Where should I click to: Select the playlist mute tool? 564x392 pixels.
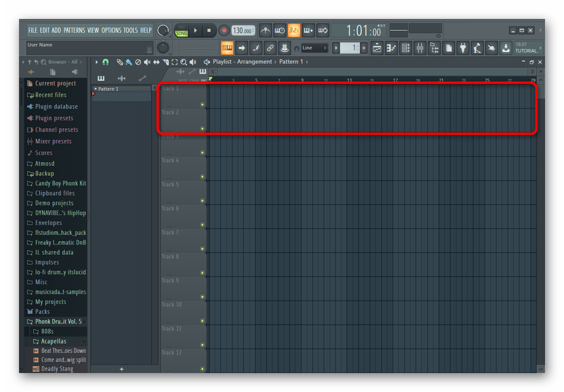(147, 62)
